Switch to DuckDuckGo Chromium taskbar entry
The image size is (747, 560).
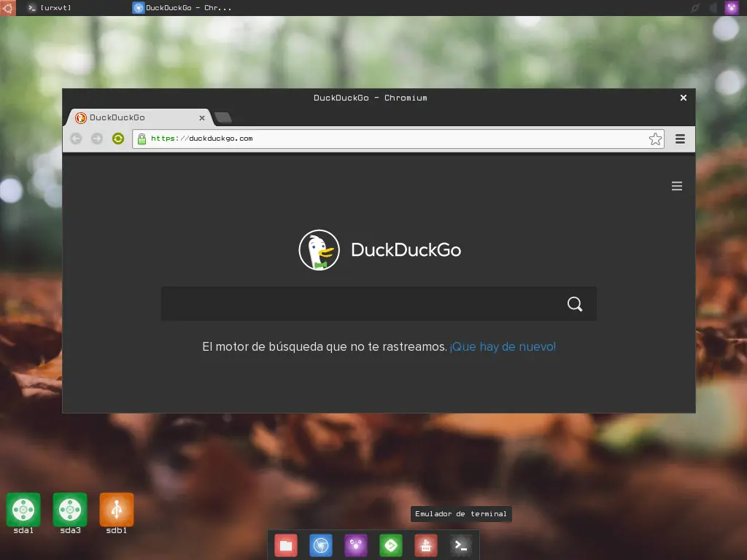click(182, 7)
